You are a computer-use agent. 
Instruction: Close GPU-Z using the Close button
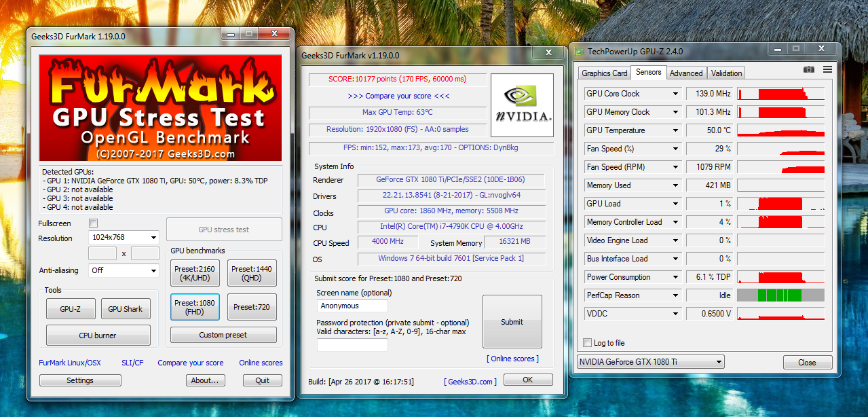tap(808, 362)
